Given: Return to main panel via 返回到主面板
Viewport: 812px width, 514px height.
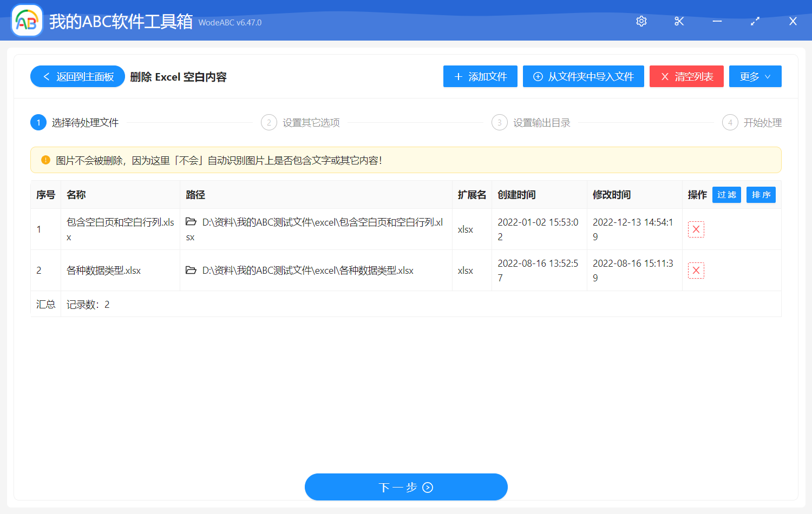Looking at the screenshot, I should pyautogui.click(x=77, y=76).
